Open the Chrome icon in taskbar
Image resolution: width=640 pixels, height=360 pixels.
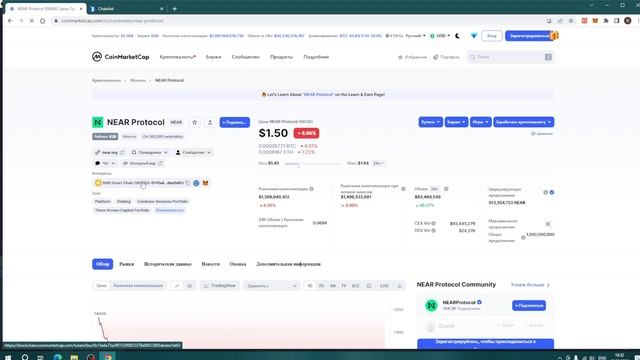[x=108, y=357]
